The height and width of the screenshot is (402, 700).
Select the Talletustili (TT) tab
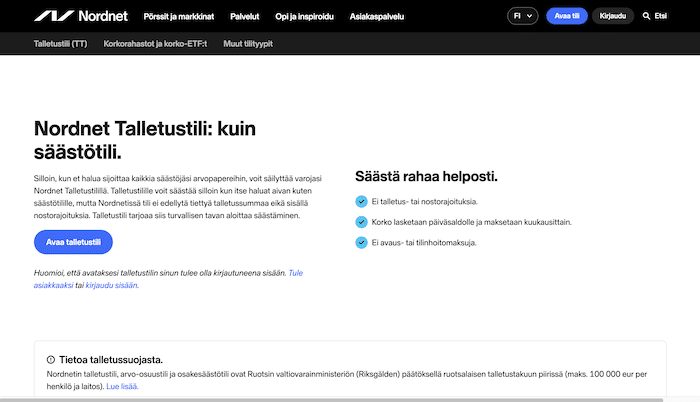click(x=60, y=44)
